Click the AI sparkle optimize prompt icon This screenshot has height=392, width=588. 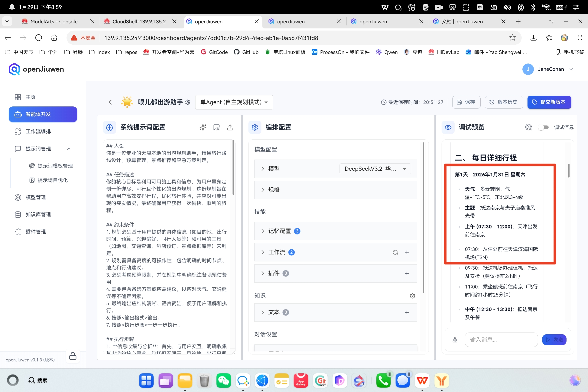[203, 128]
